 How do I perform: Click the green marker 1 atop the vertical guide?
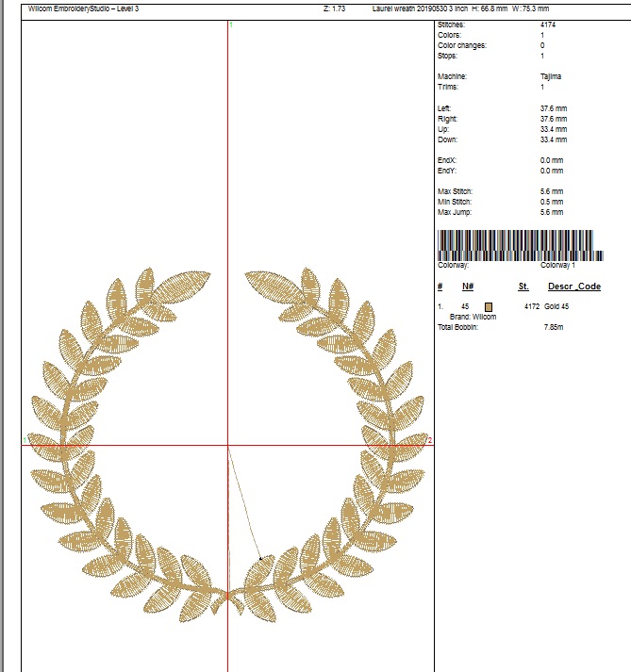coord(230,24)
